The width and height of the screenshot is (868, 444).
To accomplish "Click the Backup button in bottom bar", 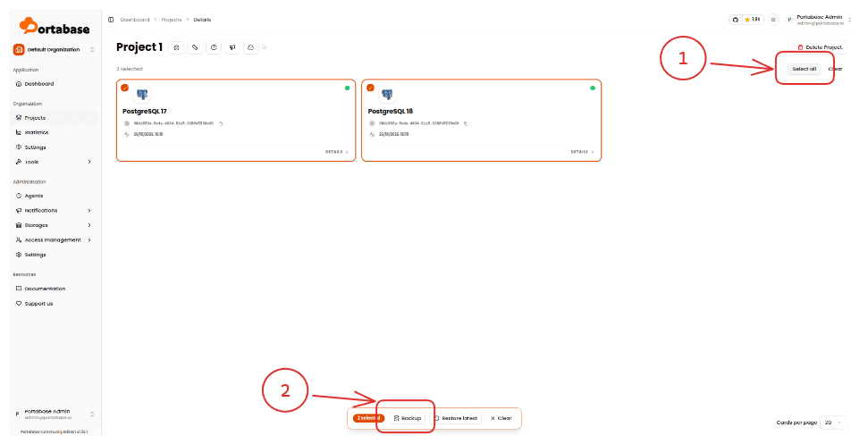I will (408, 419).
